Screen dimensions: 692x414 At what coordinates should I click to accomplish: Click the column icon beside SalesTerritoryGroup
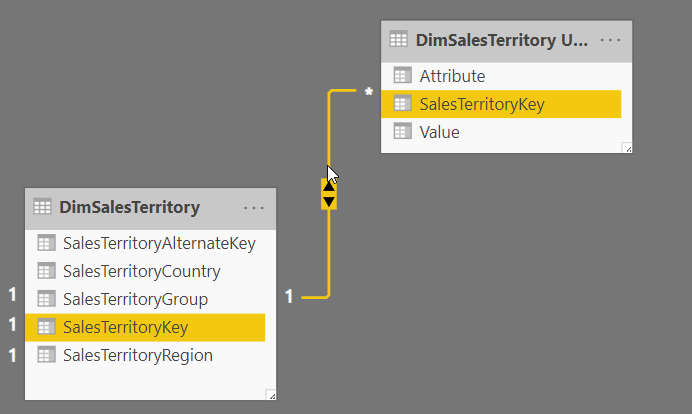point(45,299)
